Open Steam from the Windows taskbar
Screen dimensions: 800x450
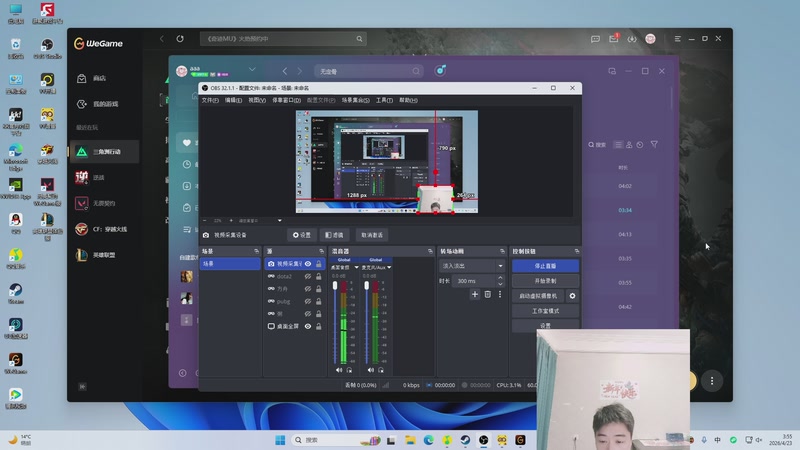point(465,440)
